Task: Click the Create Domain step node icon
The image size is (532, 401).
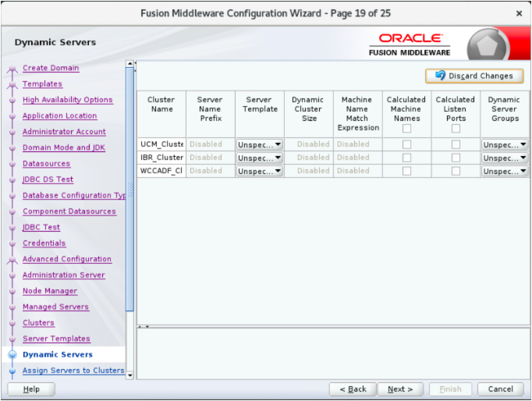Action: click(x=12, y=69)
